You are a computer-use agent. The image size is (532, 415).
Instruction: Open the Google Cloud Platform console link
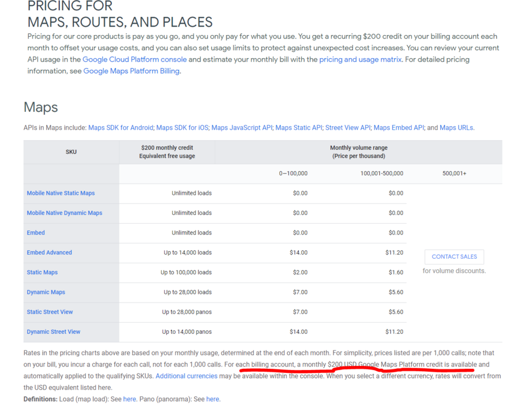coord(134,59)
